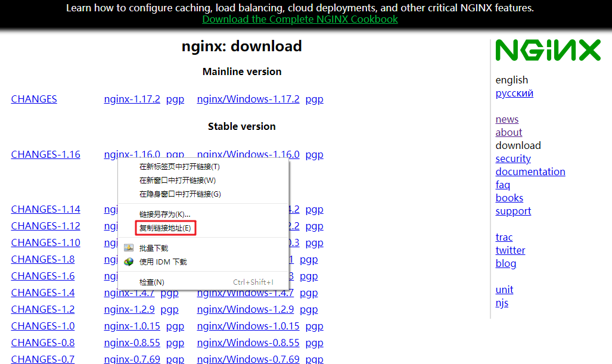Open CHANGES-1.4 link
This screenshot has width=612, height=364.
click(43, 293)
